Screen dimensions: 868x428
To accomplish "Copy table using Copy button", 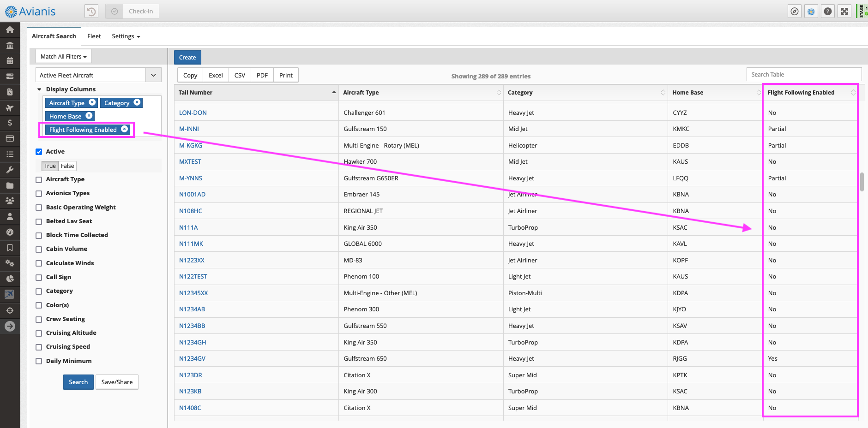I will coord(190,75).
